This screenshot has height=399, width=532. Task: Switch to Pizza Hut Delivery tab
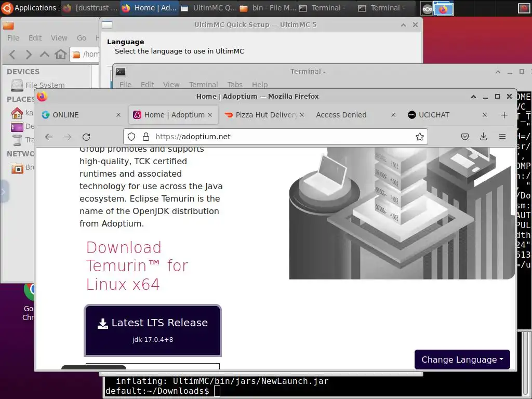click(x=264, y=115)
